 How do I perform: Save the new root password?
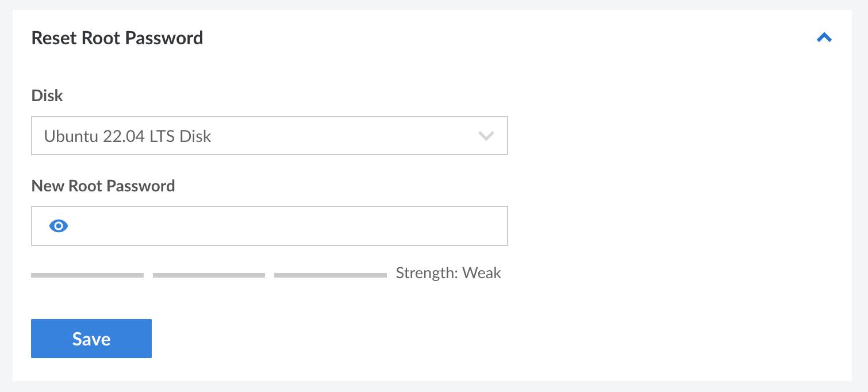point(91,338)
